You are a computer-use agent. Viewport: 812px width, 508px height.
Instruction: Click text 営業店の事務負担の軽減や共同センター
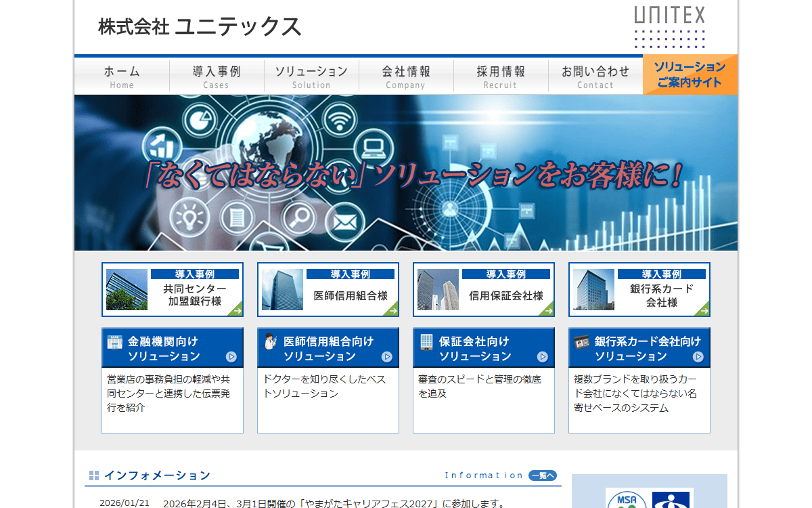point(168,394)
